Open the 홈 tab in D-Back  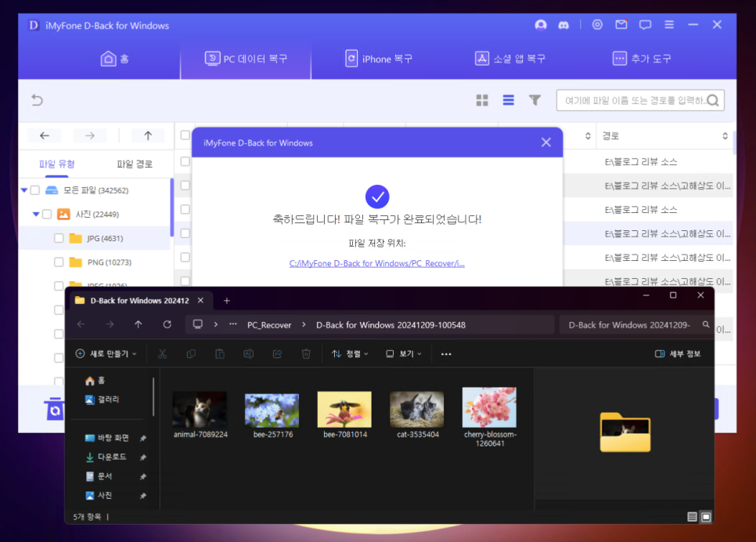coord(114,59)
